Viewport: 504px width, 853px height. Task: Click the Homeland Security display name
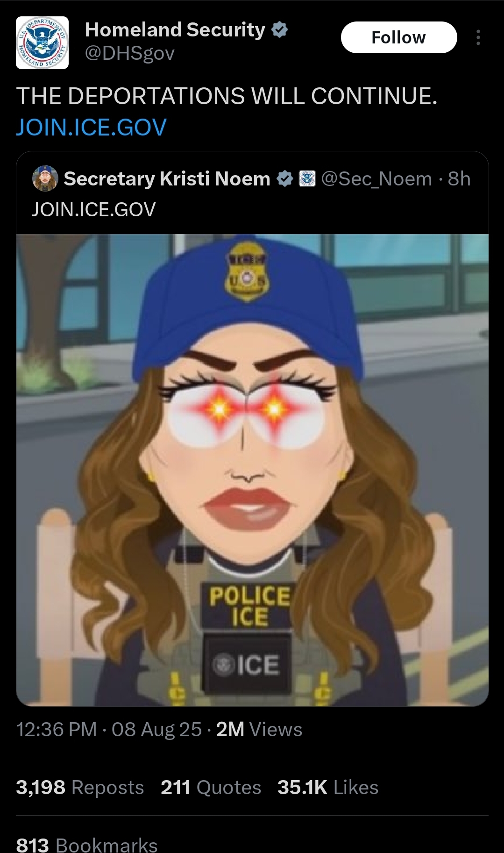[175, 30]
